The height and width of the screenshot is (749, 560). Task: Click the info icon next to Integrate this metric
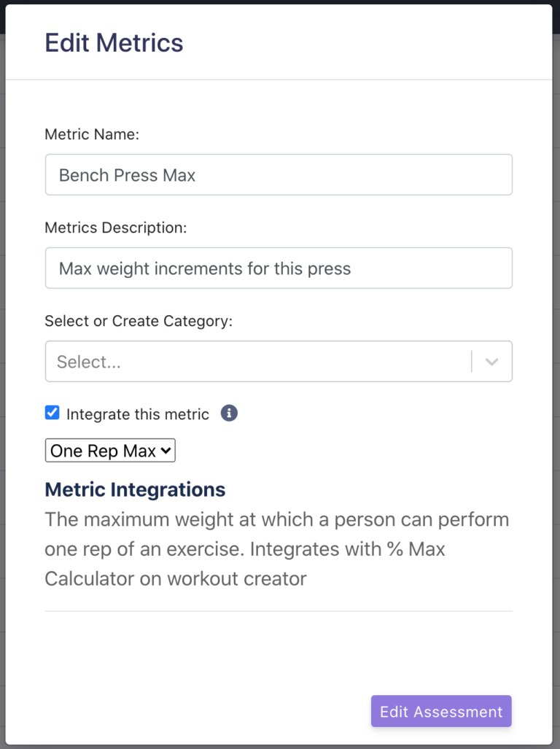click(230, 413)
